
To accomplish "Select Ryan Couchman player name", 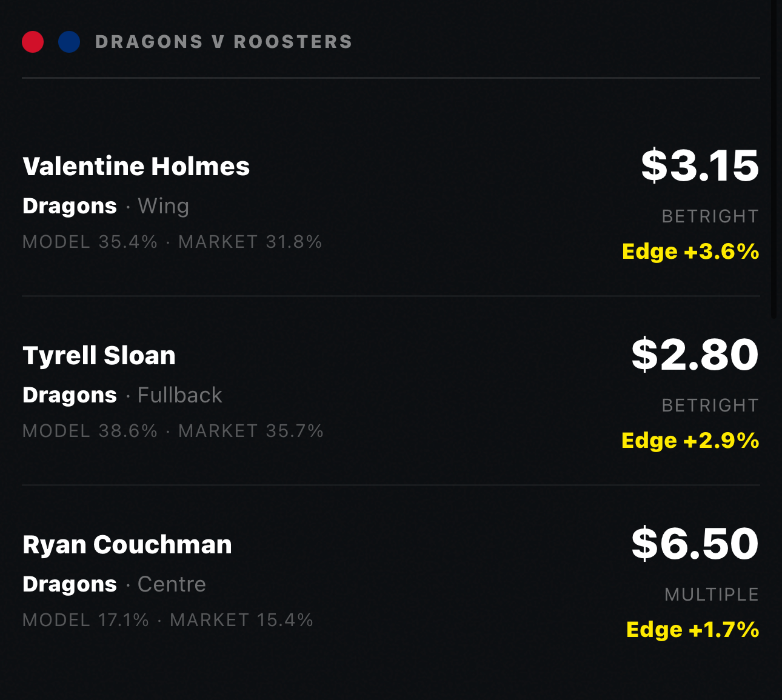I will tap(127, 544).
